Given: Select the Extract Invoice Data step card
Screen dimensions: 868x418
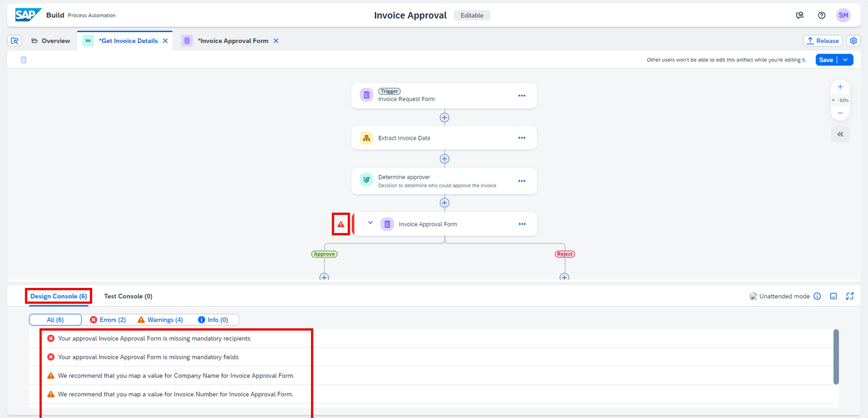Looking at the screenshot, I should pyautogui.click(x=444, y=138).
